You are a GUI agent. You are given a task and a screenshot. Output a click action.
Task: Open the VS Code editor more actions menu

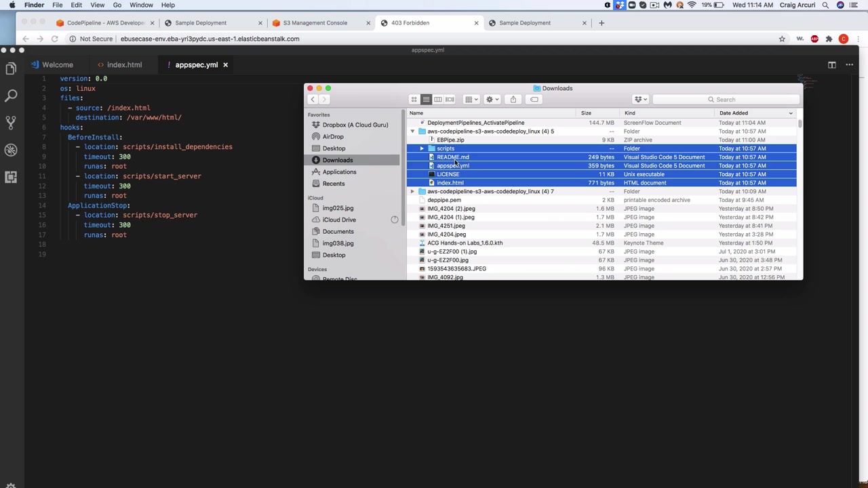[850, 65]
